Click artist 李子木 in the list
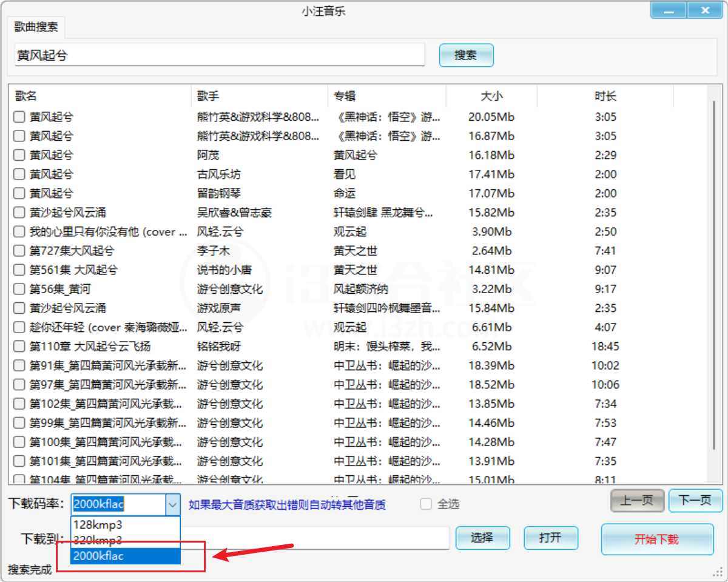The width and height of the screenshot is (728, 582). click(x=214, y=251)
